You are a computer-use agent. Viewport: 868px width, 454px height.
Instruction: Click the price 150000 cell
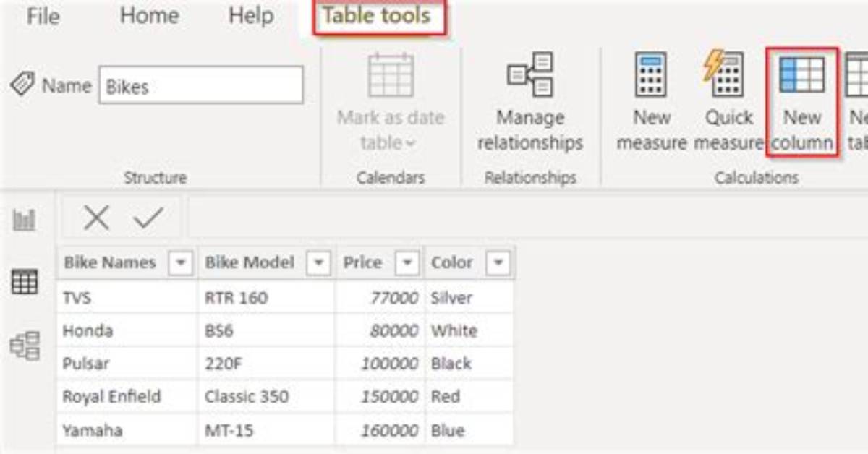pos(380,397)
